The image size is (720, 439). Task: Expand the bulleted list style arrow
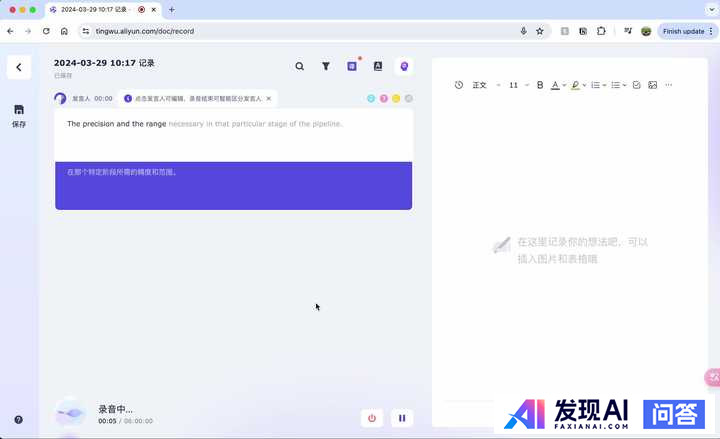click(624, 85)
